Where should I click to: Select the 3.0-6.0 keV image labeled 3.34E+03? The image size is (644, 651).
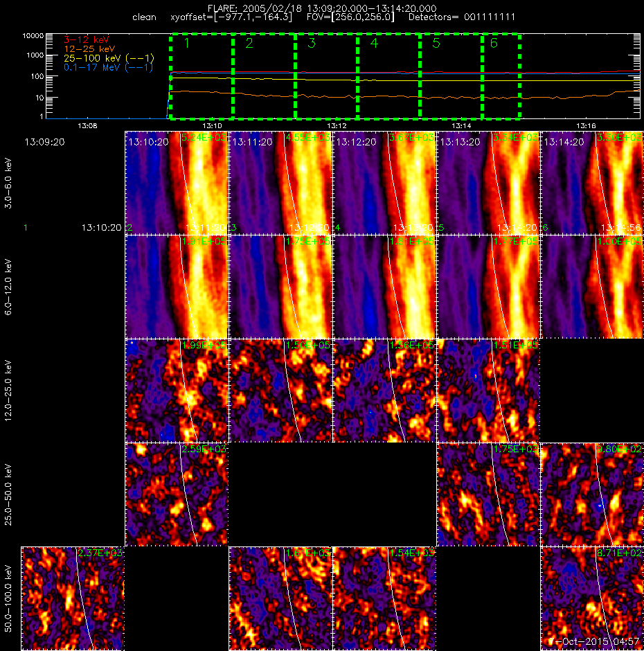coord(488,183)
